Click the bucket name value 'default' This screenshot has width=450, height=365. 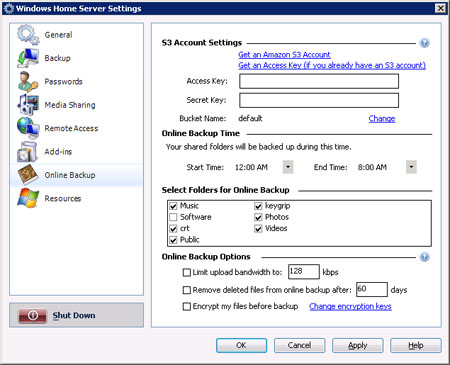(x=251, y=118)
